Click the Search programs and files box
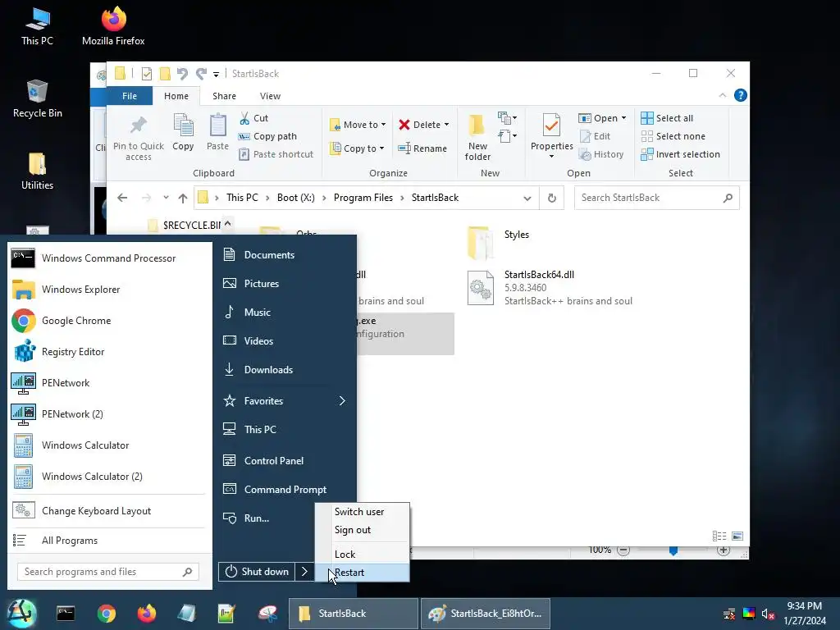Image resolution: width=840 pixels, height=630 pixels. (108, 572)
